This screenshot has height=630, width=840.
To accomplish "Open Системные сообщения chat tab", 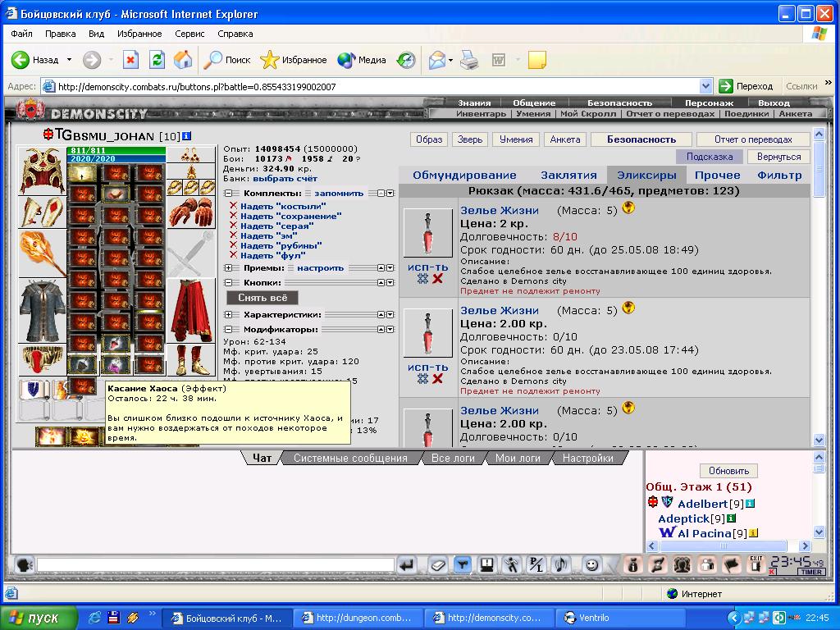I will click(350, 458).
